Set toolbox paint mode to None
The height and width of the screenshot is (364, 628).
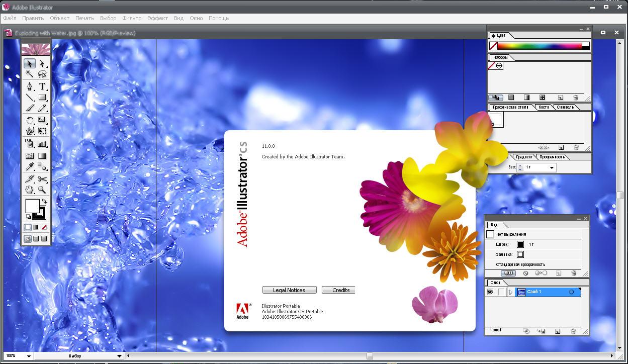pyautogui.click(x=44, y=228)
